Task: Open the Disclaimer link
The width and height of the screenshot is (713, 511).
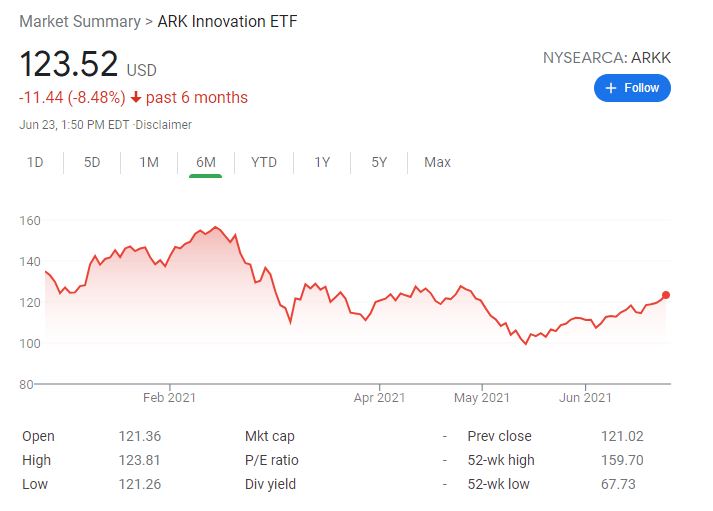Action: tap(163, 125)
